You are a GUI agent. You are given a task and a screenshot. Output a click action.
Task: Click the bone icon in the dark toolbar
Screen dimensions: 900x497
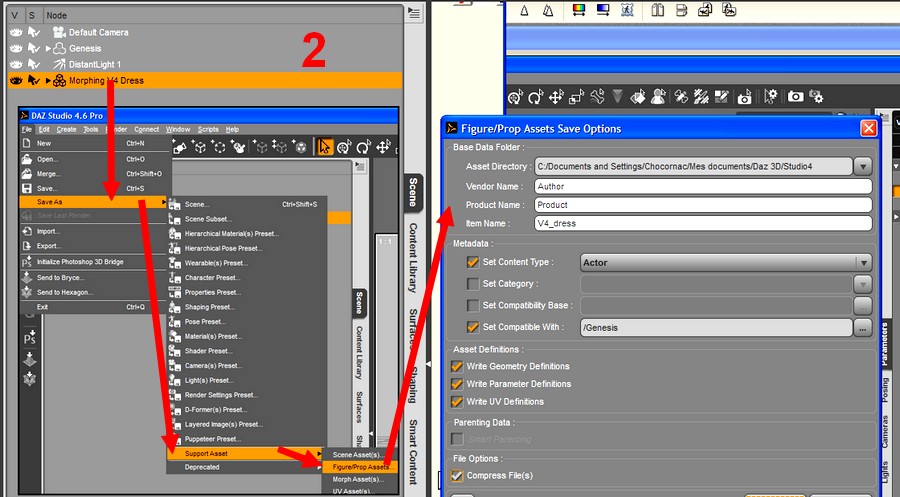pyautogui.click(x=597, y=96)
